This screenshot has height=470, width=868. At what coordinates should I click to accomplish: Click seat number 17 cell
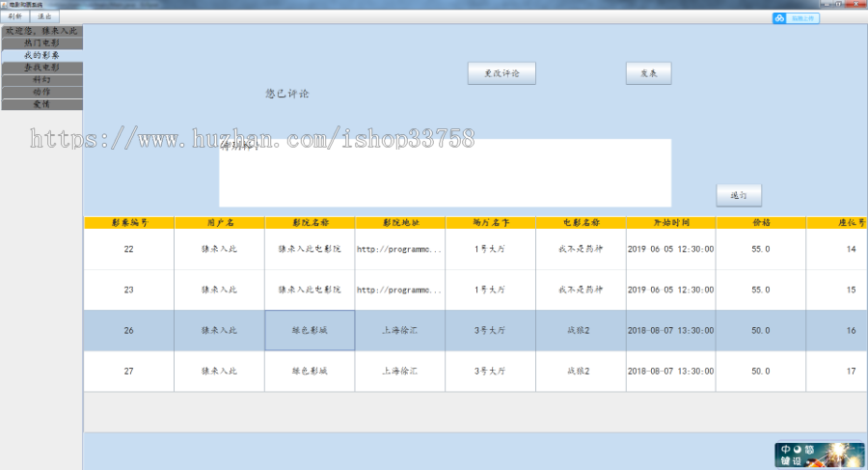(x=837, y=372)
